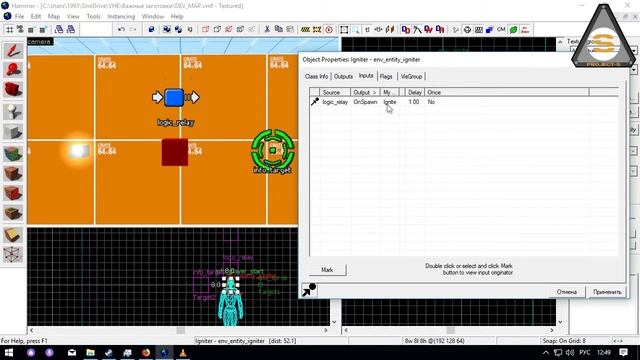The width and height of the screenshot is (640, 360).
Task: Click right arrow of left 2D view scrollbar
Action: tap(326, 330)
